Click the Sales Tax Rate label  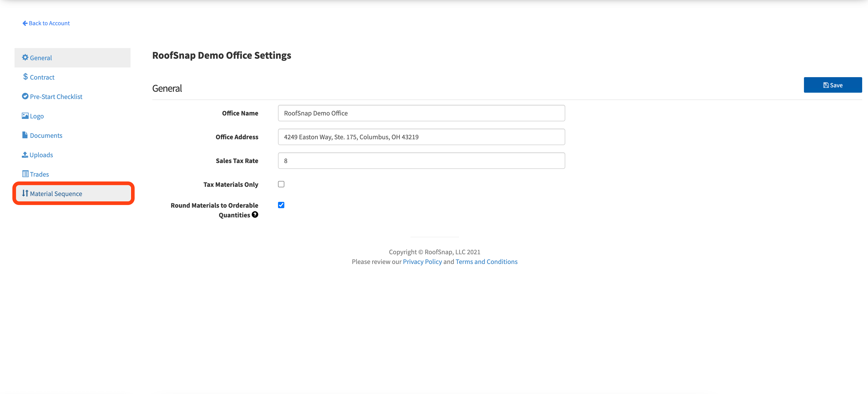pyautogui.click(x=237, y=161)
